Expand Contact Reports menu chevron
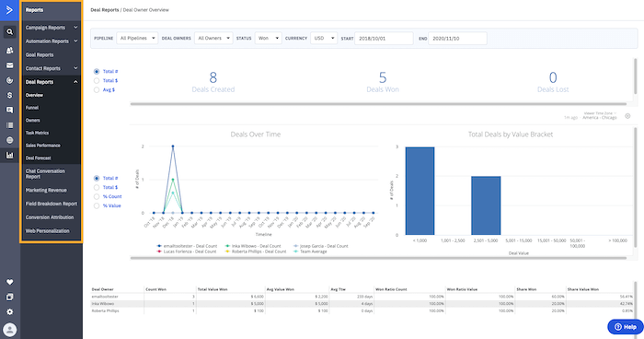Screen dimensions: 644x339 tap(75, 68)
